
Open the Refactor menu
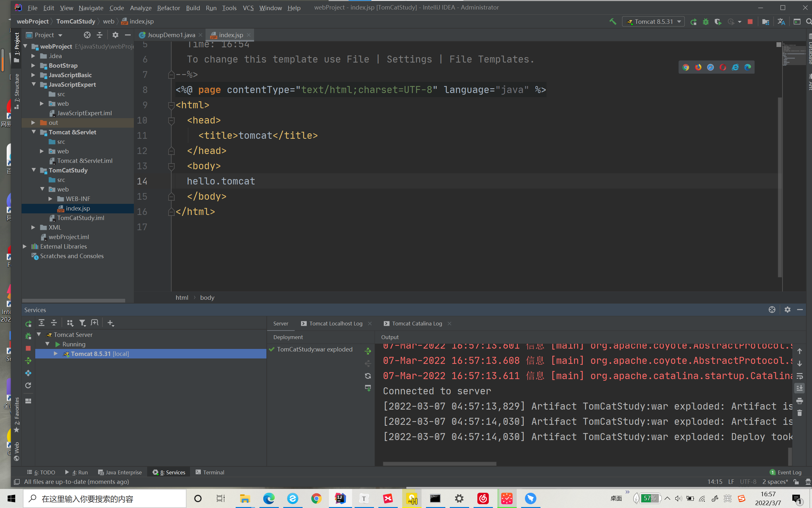coord(168,8)
